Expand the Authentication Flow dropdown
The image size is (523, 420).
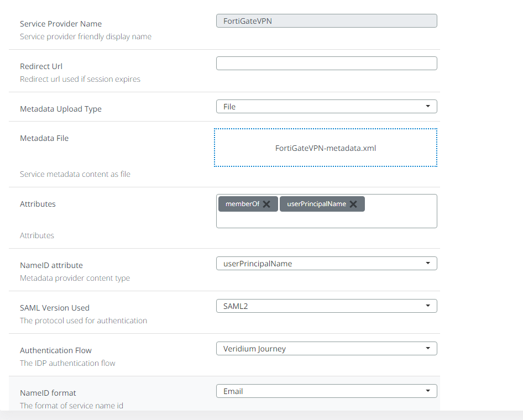[326, 349]
